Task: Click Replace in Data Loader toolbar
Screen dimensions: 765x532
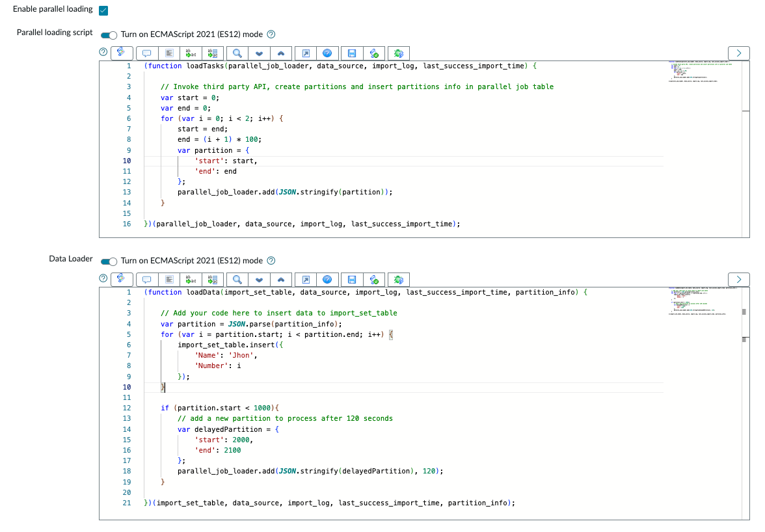Action: (x=191, y=280)
